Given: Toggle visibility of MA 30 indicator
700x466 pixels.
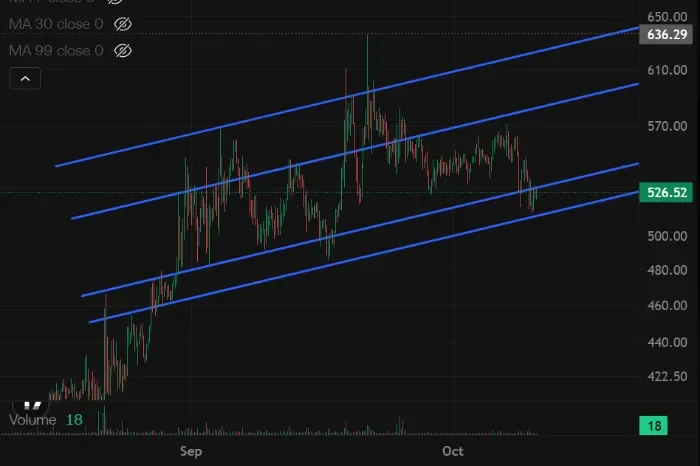Looking at the screenshot, I should pyautogui.click(x=123, y=24).
